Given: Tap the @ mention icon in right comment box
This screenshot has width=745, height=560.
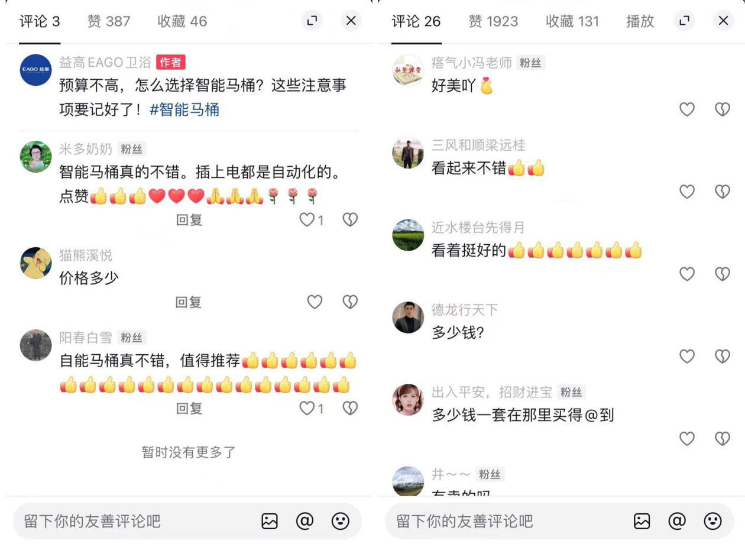Looking at the screenshot, I should point(677,521).
